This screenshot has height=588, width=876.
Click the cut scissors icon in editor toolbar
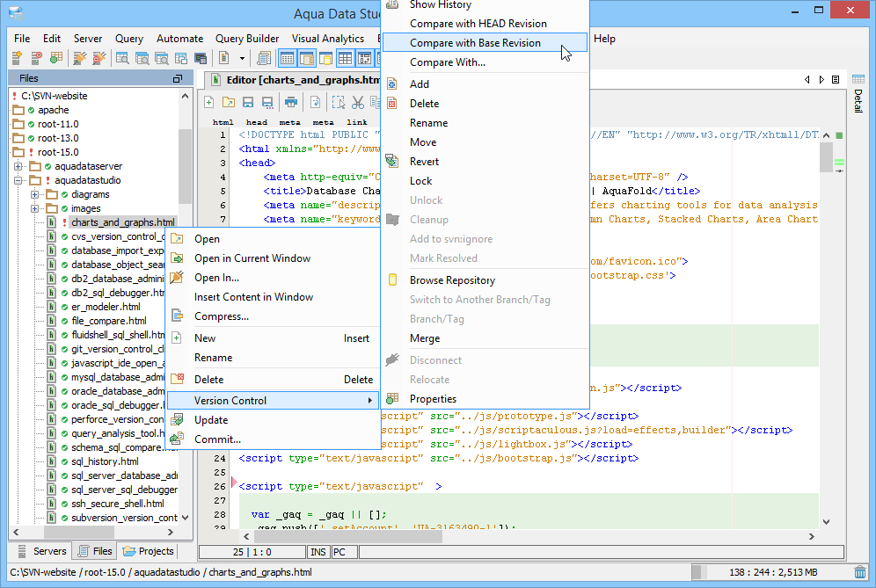[358, 102]
